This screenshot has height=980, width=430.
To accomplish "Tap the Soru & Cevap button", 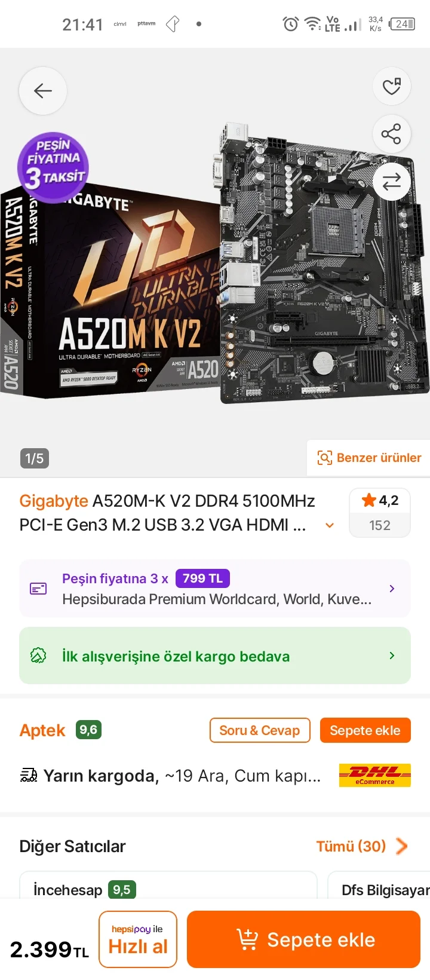I will pos(260,730).
